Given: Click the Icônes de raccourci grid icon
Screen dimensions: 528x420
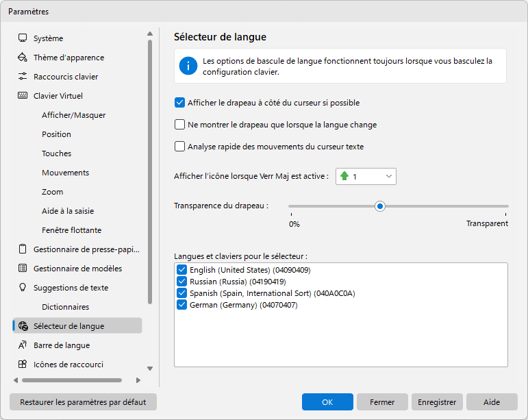Looking at the screenshot, I should tap(23, 364).
